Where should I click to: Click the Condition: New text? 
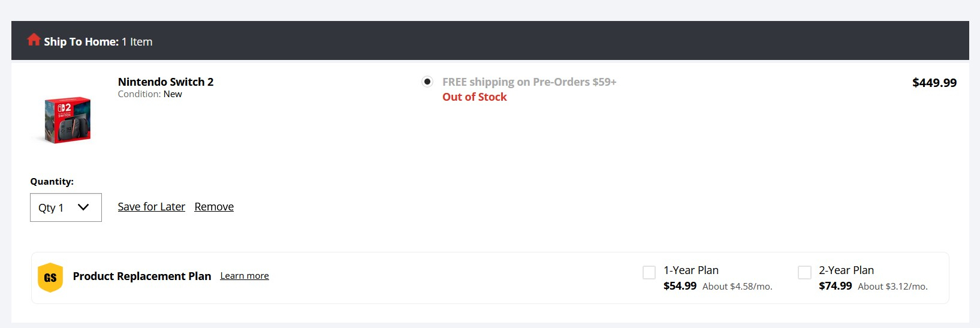[x=150, y=94]
